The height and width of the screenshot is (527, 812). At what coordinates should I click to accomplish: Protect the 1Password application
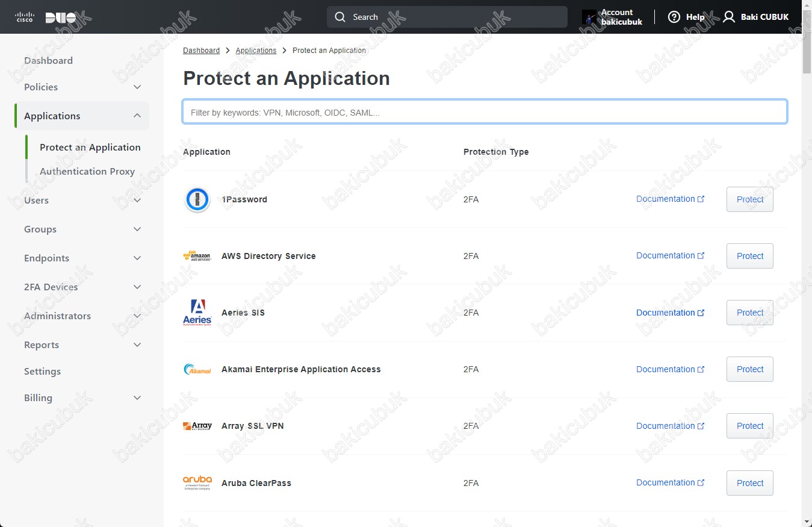pyautogui.click(x=750, y=199)
